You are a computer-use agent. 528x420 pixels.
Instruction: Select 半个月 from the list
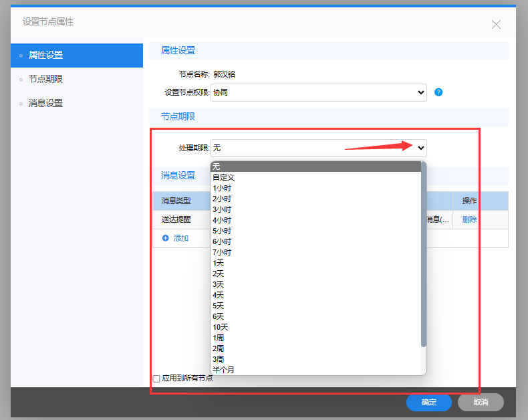click(224, 370)
